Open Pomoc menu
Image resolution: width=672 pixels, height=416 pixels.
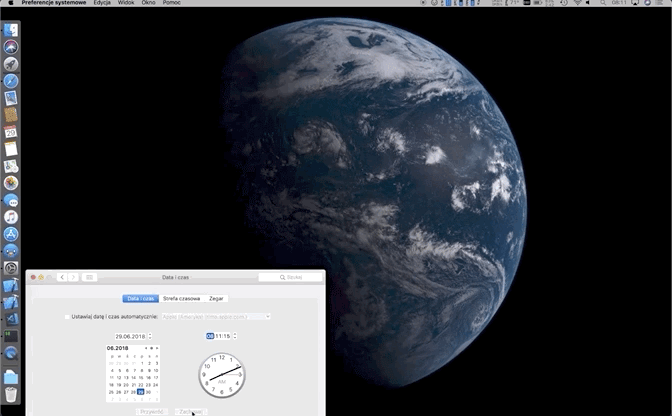tap(171, 3)
